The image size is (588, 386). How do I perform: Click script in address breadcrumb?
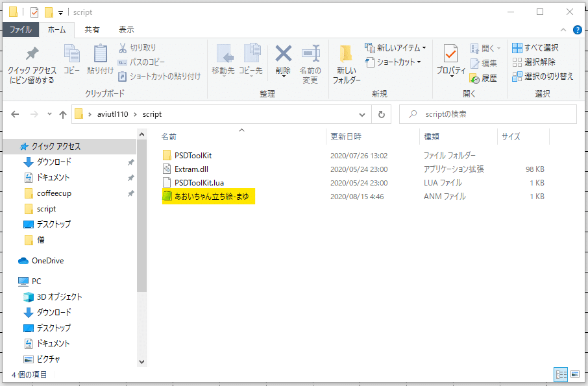point(152,114)
